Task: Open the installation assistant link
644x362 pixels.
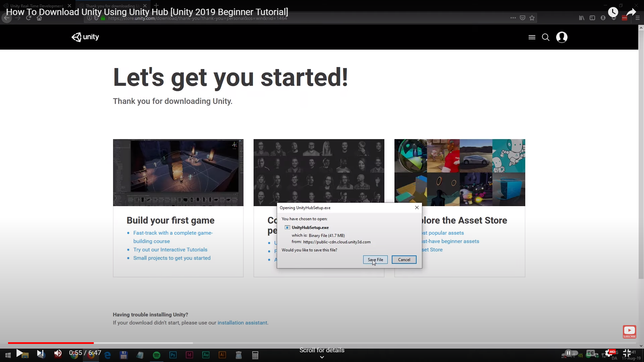Action: pyautogui.click(x=242, y=323)
